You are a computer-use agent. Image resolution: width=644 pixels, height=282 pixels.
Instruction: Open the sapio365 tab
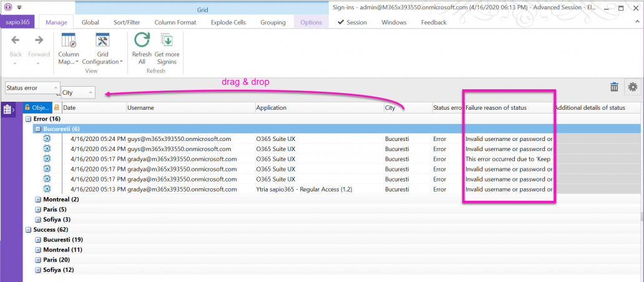(x=17, y=22)
